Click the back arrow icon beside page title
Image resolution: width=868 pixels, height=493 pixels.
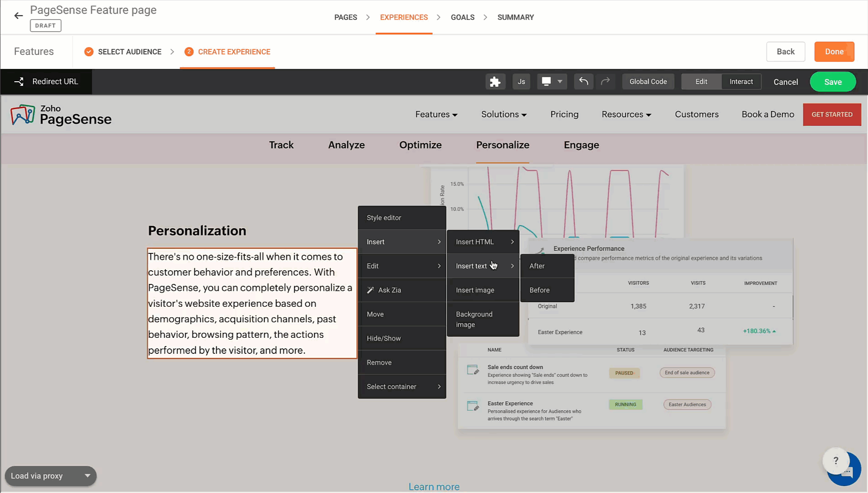tap(18, 16)
